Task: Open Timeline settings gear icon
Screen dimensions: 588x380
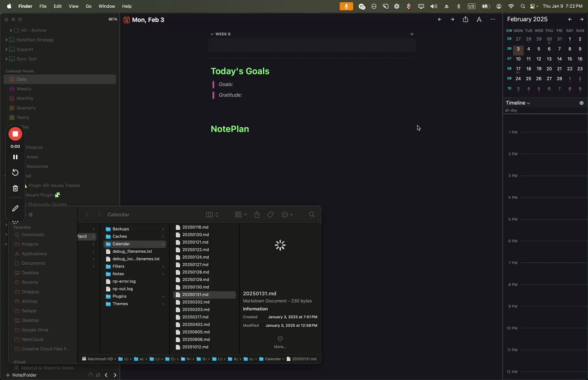Action: click(x=582, y=103)
